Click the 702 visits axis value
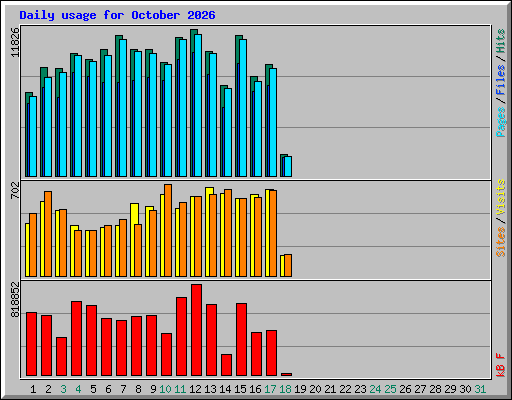The height and width of the screenshot is (400, 512). pos(15,190)
